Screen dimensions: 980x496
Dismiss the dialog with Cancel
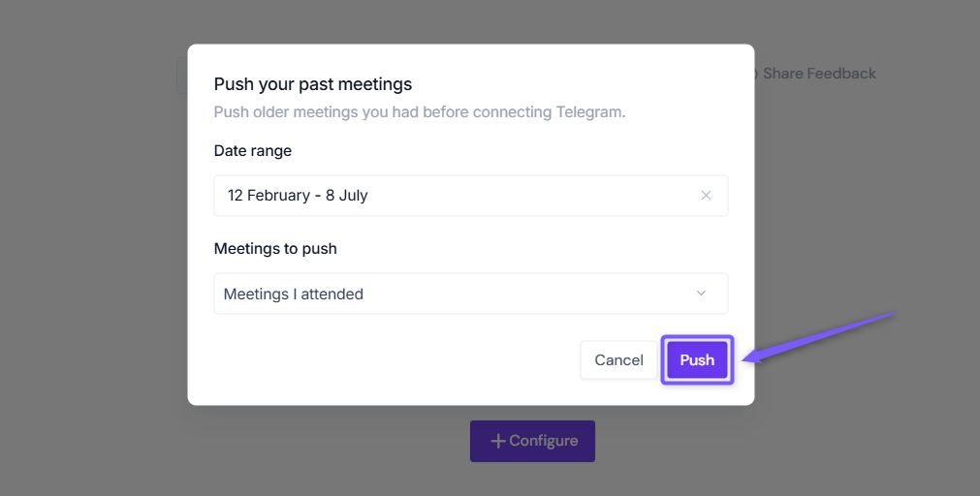[618, 359]
